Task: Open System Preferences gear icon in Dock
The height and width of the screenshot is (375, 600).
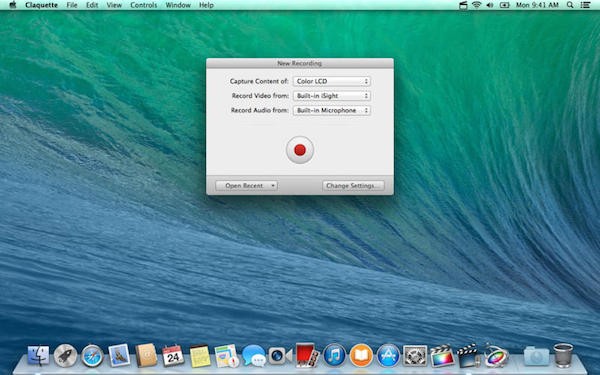Action: click(415, 355)
